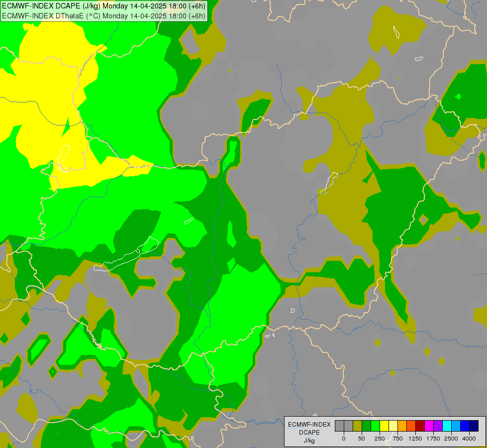
Task: Select the bright yellow legend swatch
Action: pos(384,426)
